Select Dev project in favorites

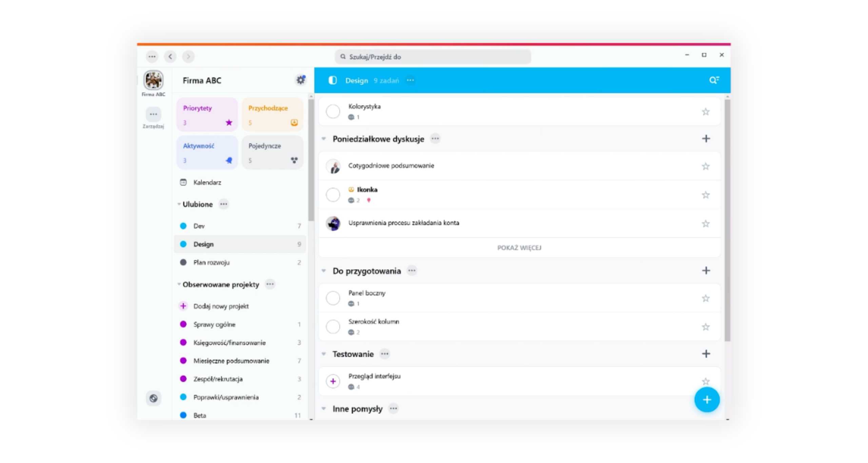click(x=240, y=226)
